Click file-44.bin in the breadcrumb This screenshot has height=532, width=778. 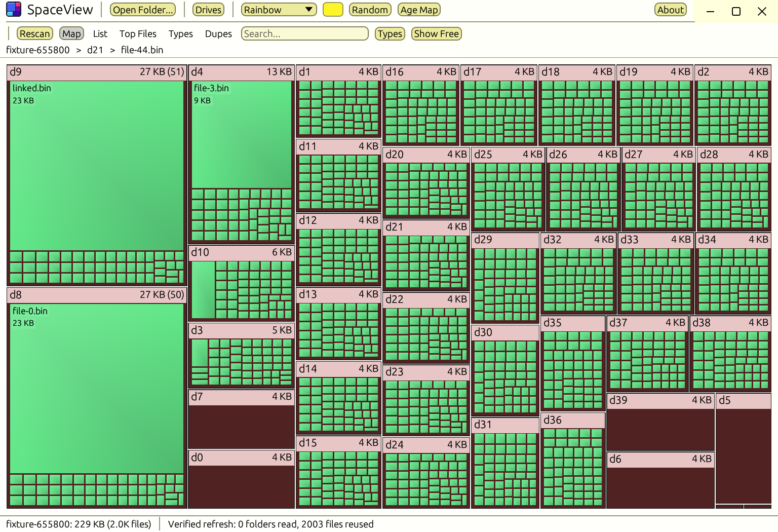click(x=142, y=50)
